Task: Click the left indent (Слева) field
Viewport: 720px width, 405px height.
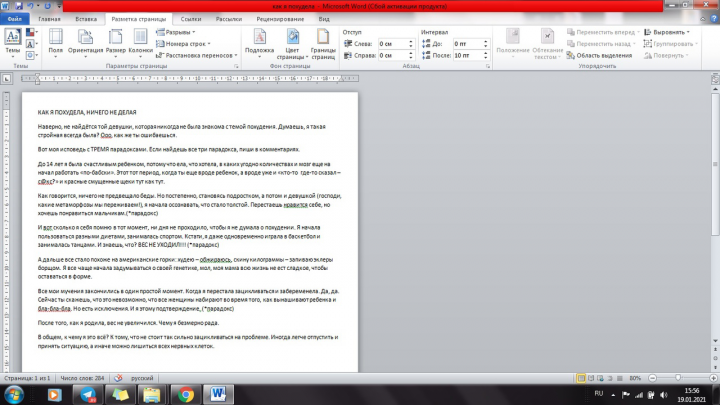Action: (x=393, y=44)
